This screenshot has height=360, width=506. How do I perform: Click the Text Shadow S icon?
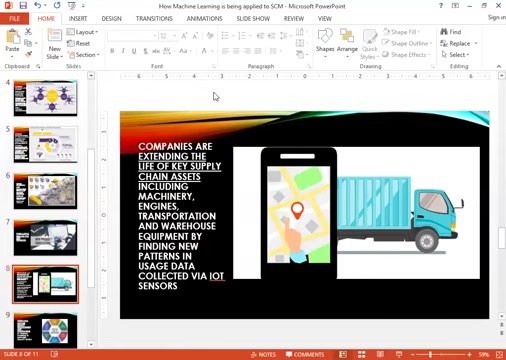pyautogui.click(x=145, y=51)
